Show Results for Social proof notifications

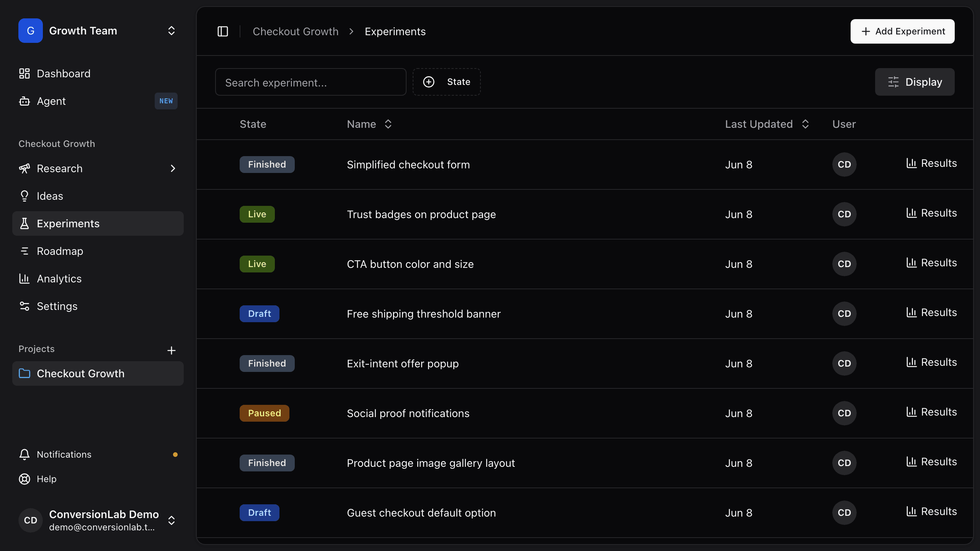pyautogui.click(x=932, y=412)
